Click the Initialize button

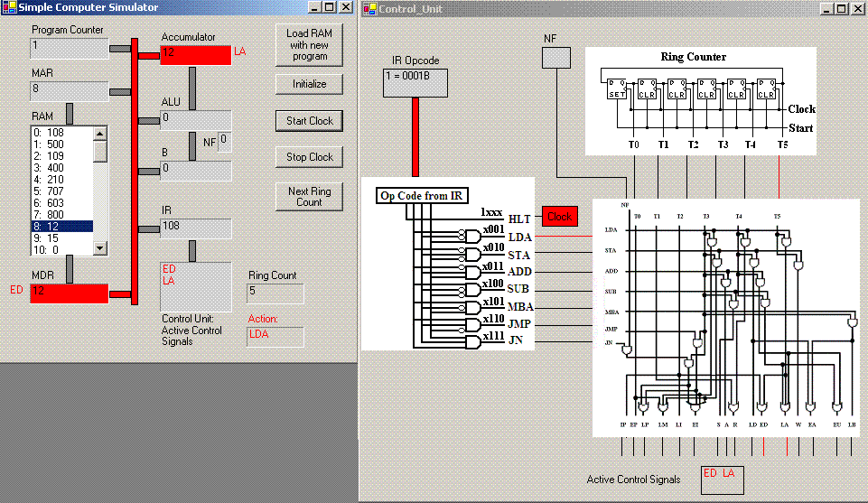(x=309, y=84)
